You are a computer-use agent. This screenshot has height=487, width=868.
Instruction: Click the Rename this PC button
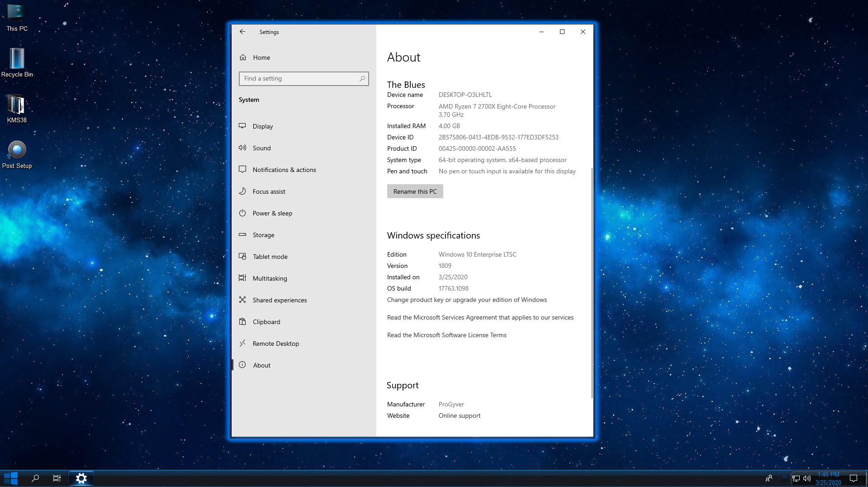[x=415, y=191]
